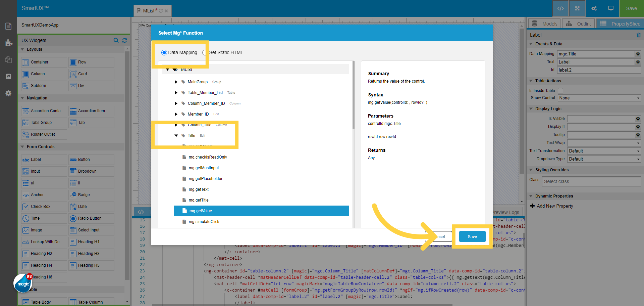This screenshot has height=306, width=644.
Task: Open the gears settings icon near the Save button
Action: pos(594,8)
